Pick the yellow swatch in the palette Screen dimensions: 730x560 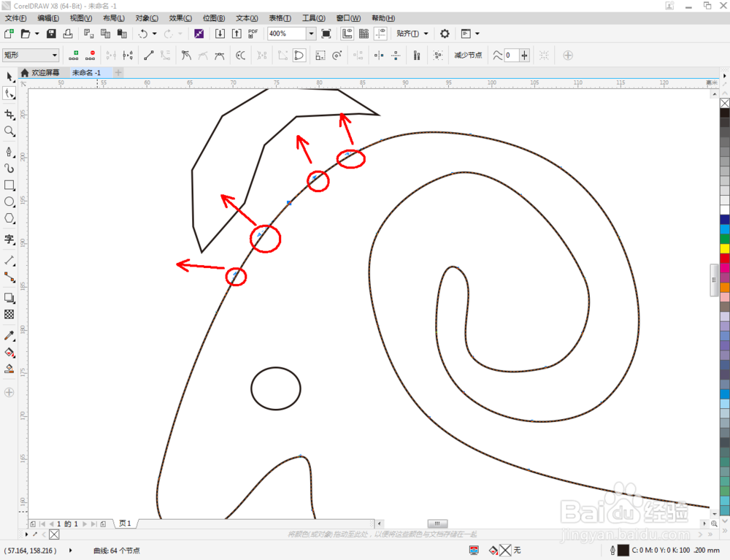click(x=725, y=248)
